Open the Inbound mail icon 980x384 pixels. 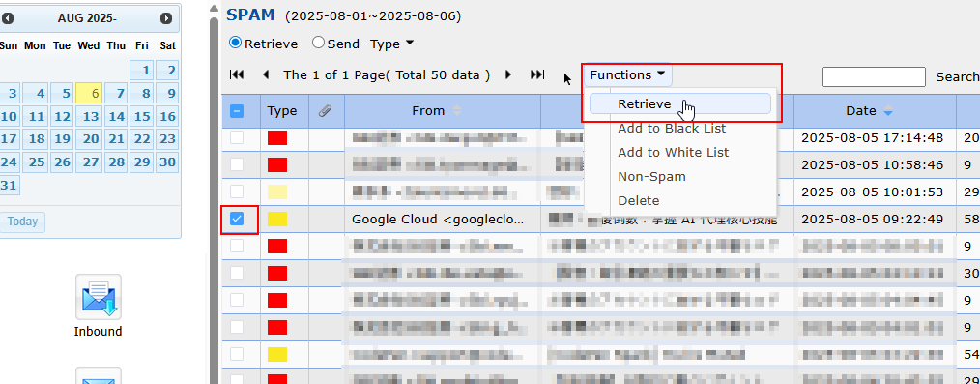(x=99, y=298)
